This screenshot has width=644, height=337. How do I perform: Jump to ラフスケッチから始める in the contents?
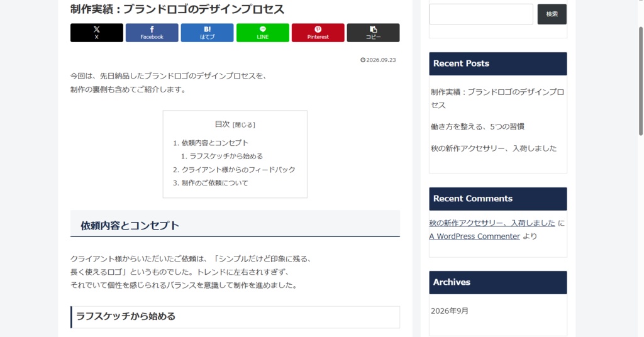(x=226, y=156)
